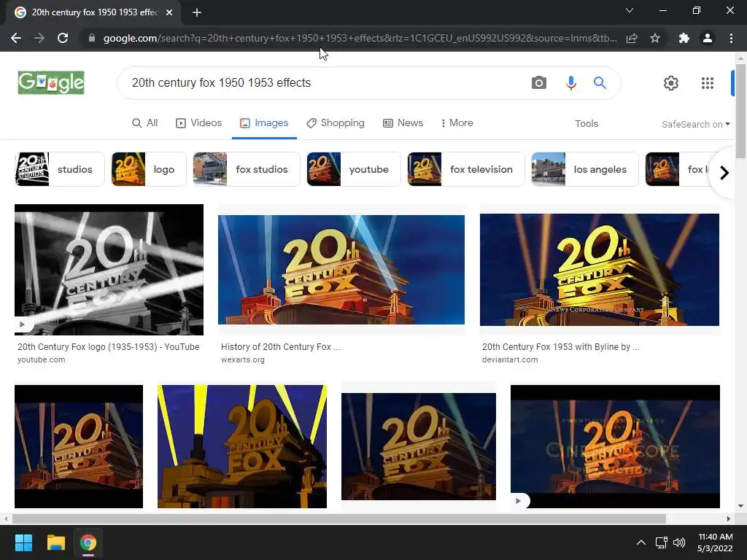Reload the current page
747x560 pixels.
63,38
